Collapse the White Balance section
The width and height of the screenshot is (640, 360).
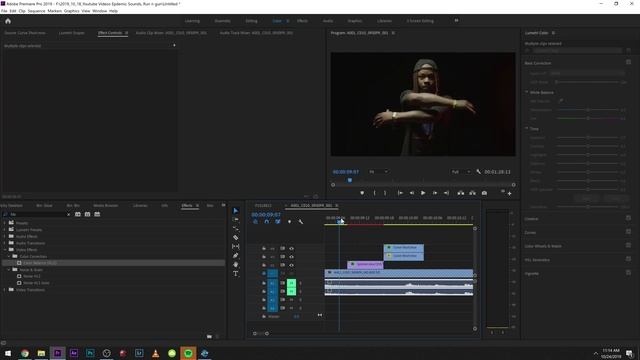(527, 92)
